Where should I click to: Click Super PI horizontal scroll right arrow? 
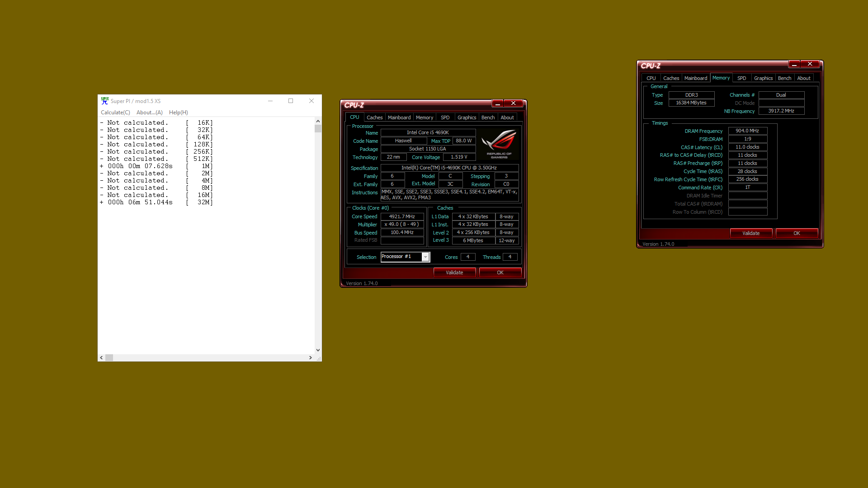point(311,357)
